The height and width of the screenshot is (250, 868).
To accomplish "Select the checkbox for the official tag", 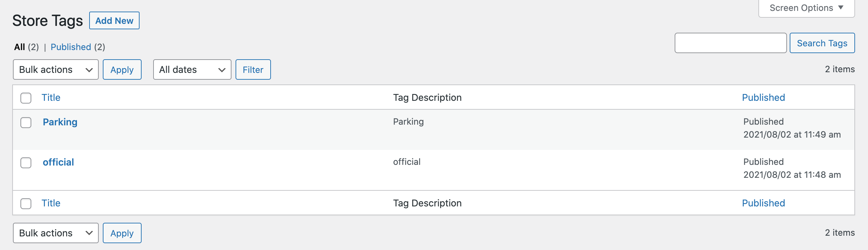I will coord(26,163).
